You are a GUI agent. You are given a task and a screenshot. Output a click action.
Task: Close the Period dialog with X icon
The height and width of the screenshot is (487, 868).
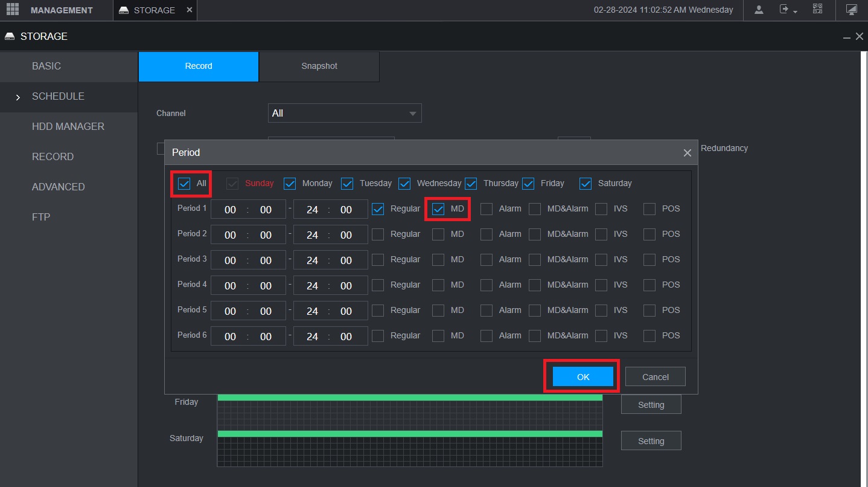[x=687, y=153]
